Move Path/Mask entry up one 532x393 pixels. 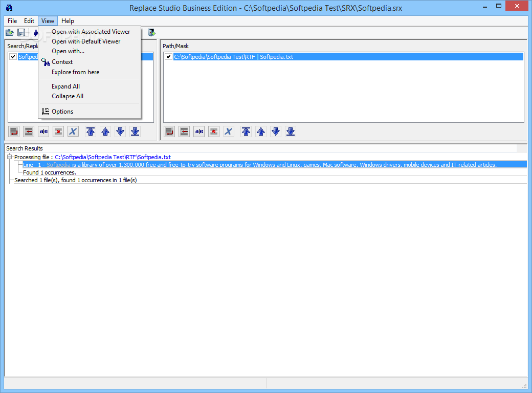261,132
